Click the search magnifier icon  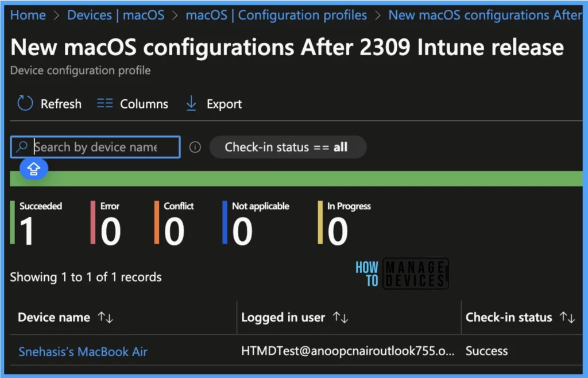(22, 146)
